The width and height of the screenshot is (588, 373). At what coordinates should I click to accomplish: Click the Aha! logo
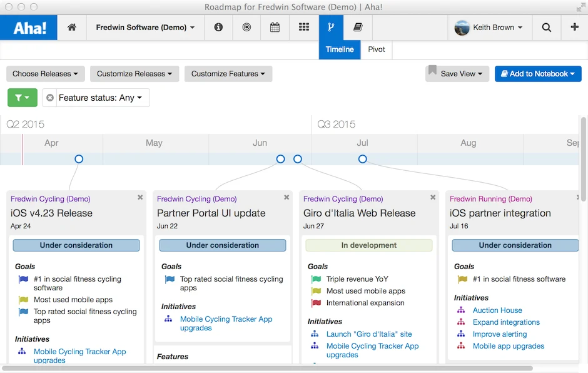[x=29, y=28]
